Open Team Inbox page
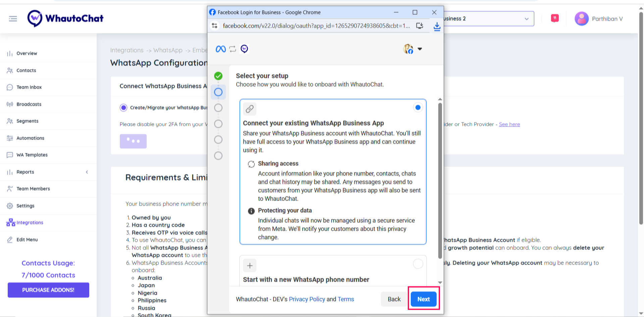This screenshot has width=644, height=317. pos(29,87)
